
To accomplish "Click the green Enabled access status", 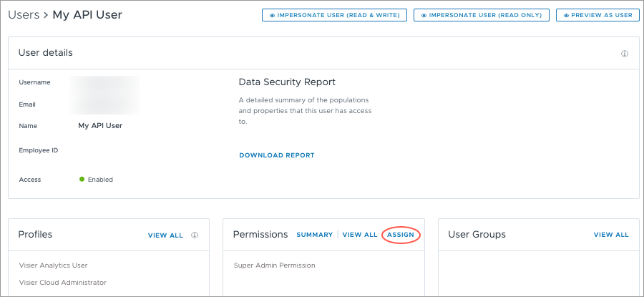I will [97, 180].
